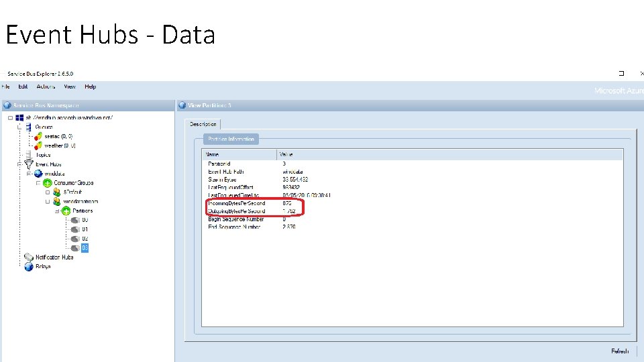Viewport: 644px width, 362px height.
Task: Switch to the Description tab
Action: [x=203, y=124]
